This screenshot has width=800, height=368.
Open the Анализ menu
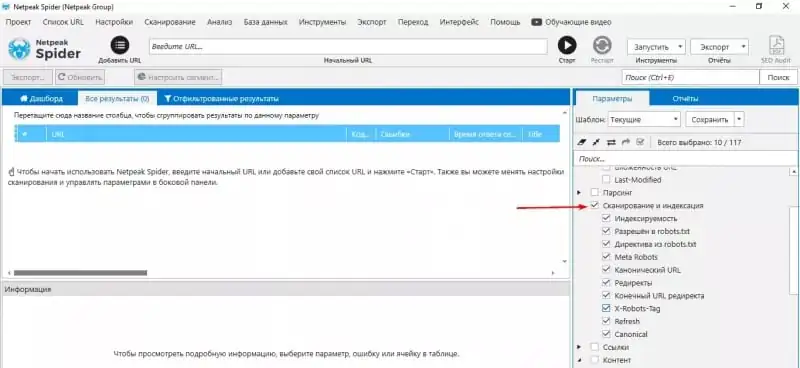click(x=219, y=22)
